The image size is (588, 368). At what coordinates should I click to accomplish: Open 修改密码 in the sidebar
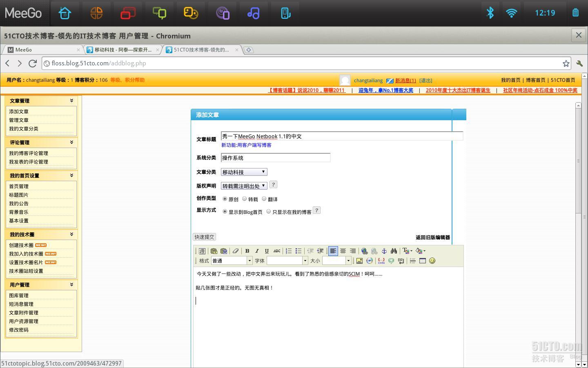(19, 330)
